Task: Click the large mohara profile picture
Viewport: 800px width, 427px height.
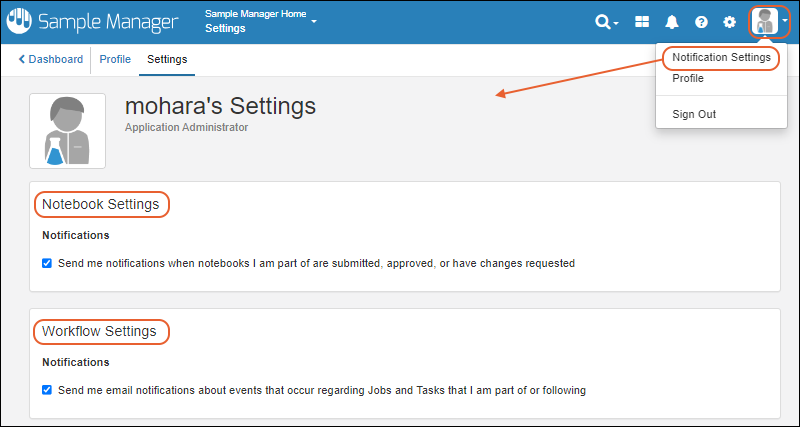Action: point(67,131)
